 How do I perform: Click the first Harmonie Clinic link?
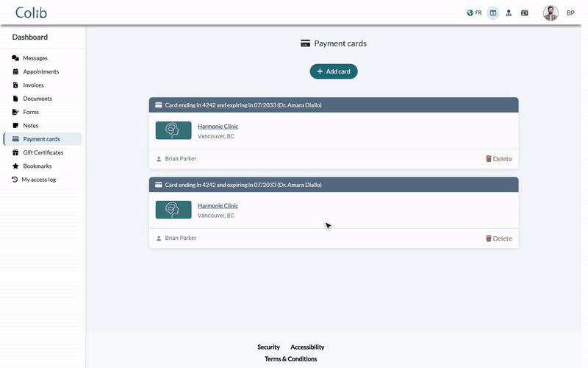[x=218, y=127]
